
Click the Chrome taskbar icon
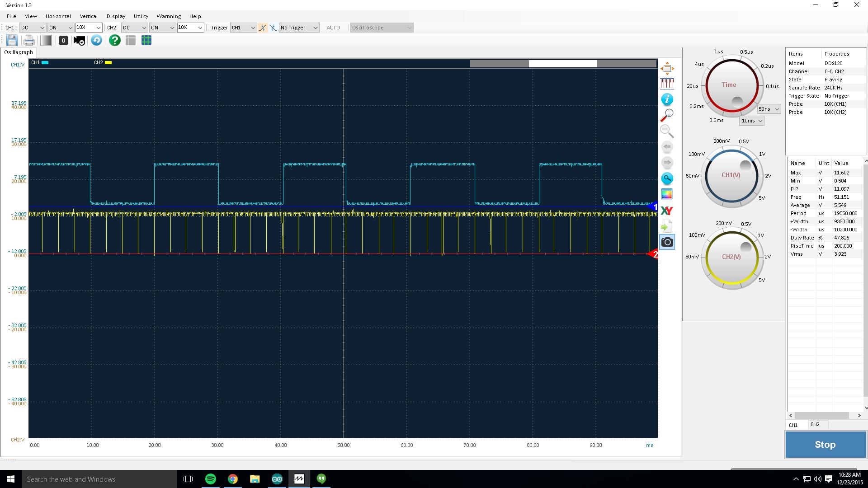pos(233,479)
